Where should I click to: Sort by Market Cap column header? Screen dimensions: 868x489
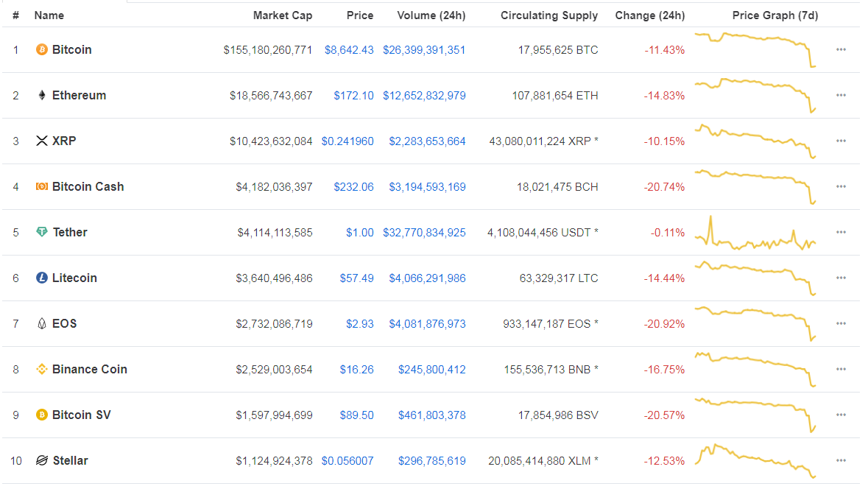[x=282, y=15]
